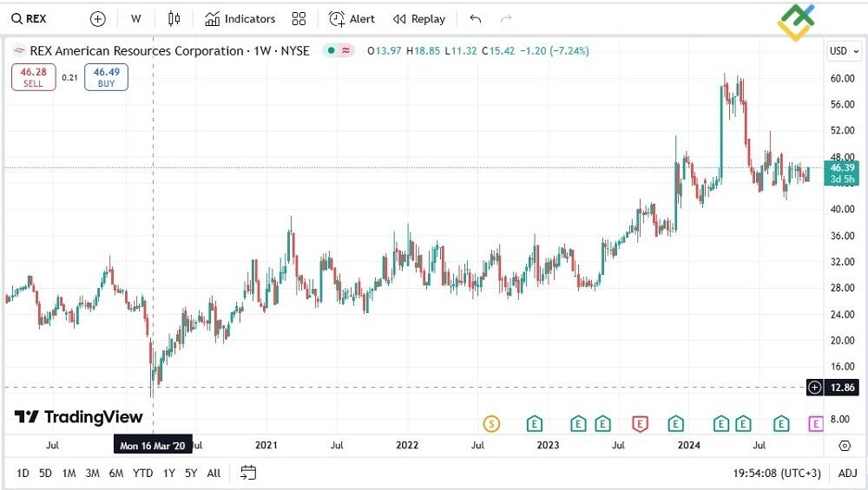Redo the last chart action
Image resolution: width=868 pixels, height=490 pixels.
(x=505, y=19)
